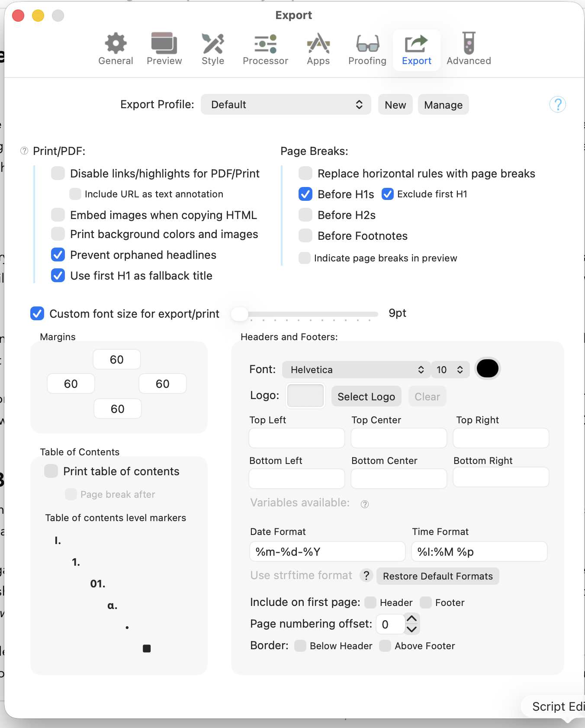Check Include URL as text annotation

75,194
